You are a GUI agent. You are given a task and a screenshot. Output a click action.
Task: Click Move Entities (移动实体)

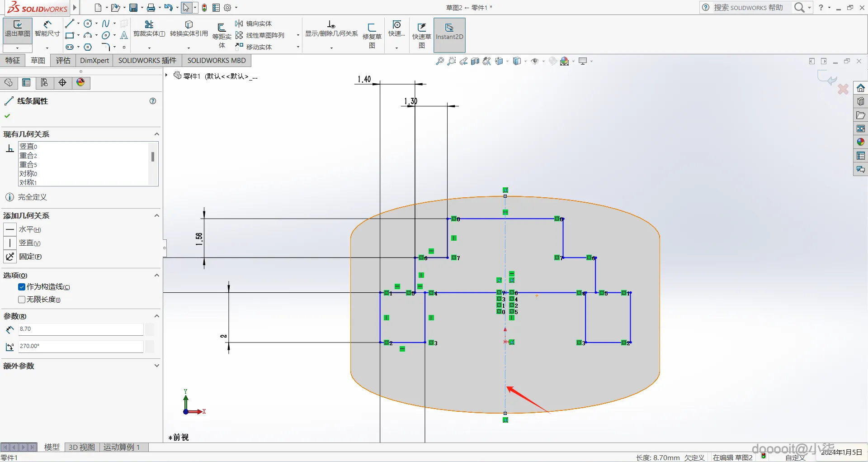[x=254, y=47]
